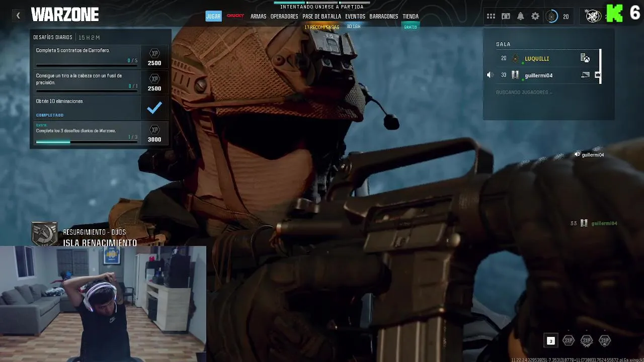Open the TIENDA tab
The height and width of the screenshot is (362, 644).
(x=411, y=16)
